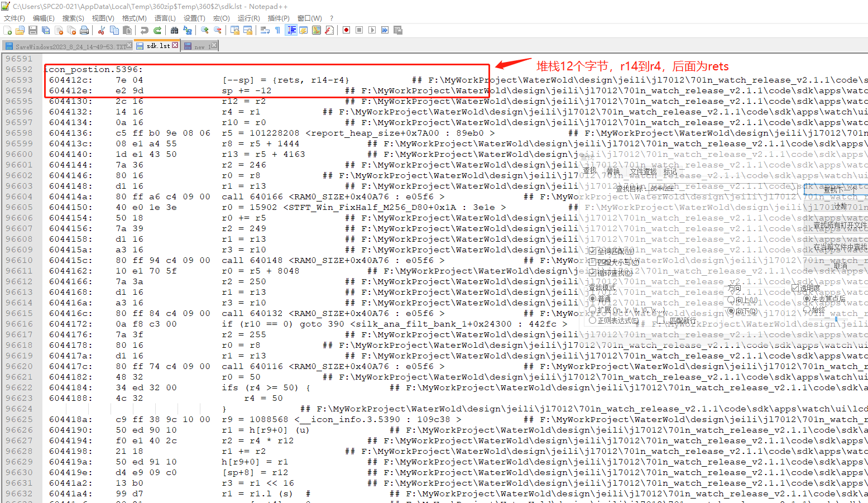868x503 pixels.
Task: Create a new file from the toolbar
Action: click(x=8, y=30)
